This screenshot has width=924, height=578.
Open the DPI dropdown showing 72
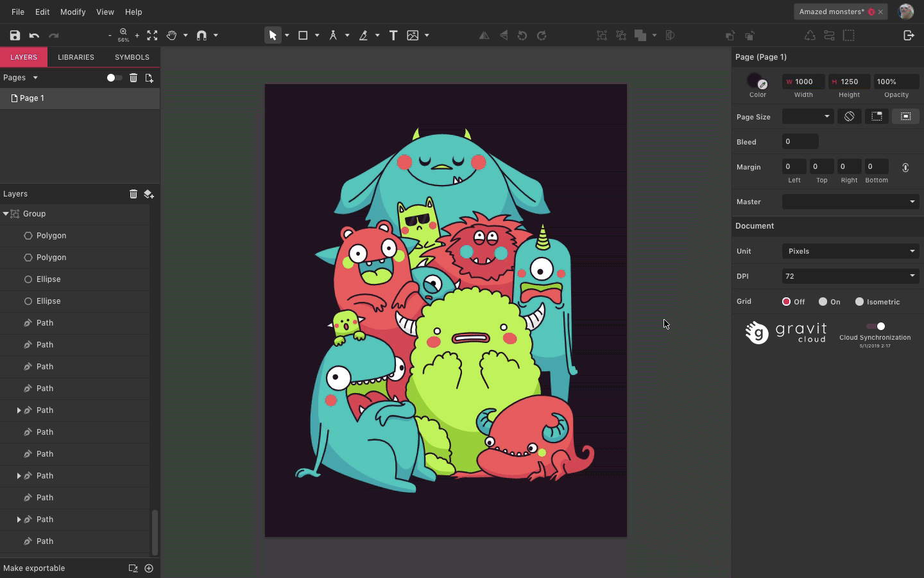pos(850,276)
